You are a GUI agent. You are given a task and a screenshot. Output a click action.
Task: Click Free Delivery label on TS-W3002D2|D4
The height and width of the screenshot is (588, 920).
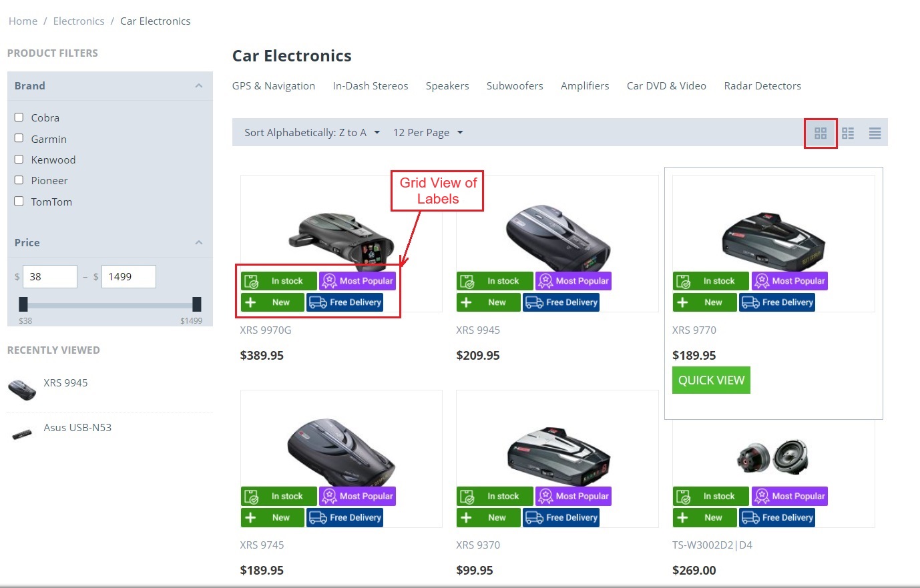click(x=777, y=517)
